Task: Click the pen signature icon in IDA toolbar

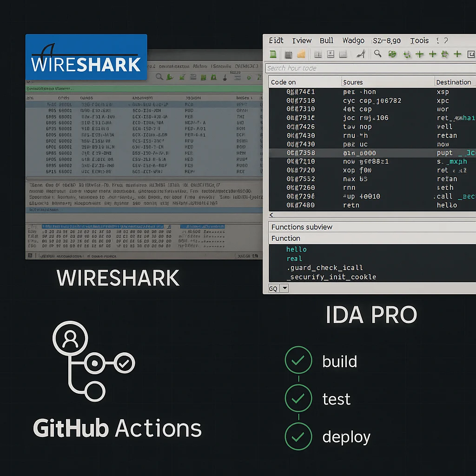Action: 360,54
